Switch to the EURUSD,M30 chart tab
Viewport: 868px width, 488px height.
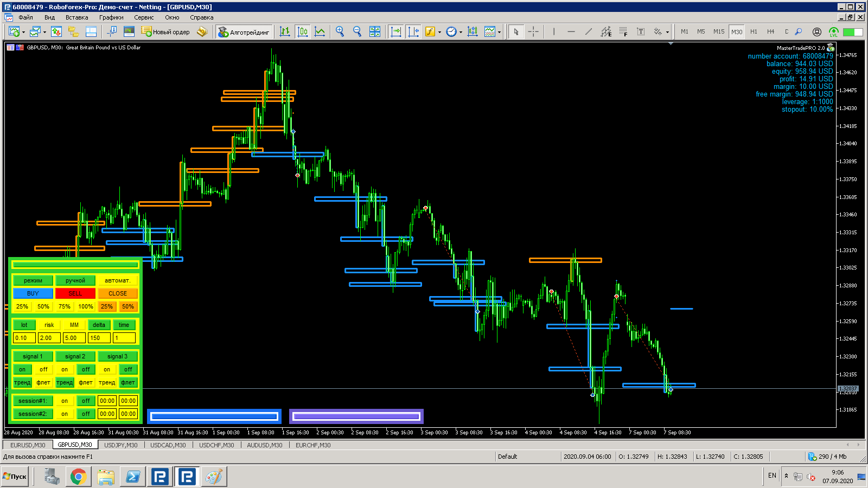(x=28, y=445)
